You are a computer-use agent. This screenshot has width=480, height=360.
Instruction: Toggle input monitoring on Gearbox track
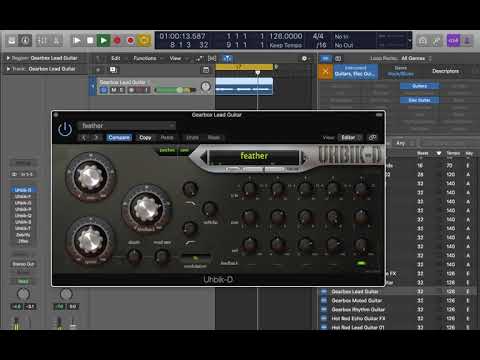click(146, 90)
